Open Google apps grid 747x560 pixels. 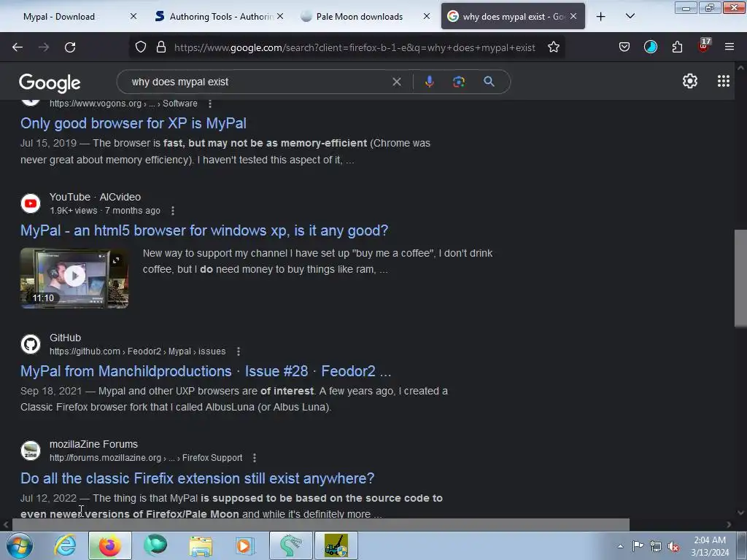tap(723, 82)
